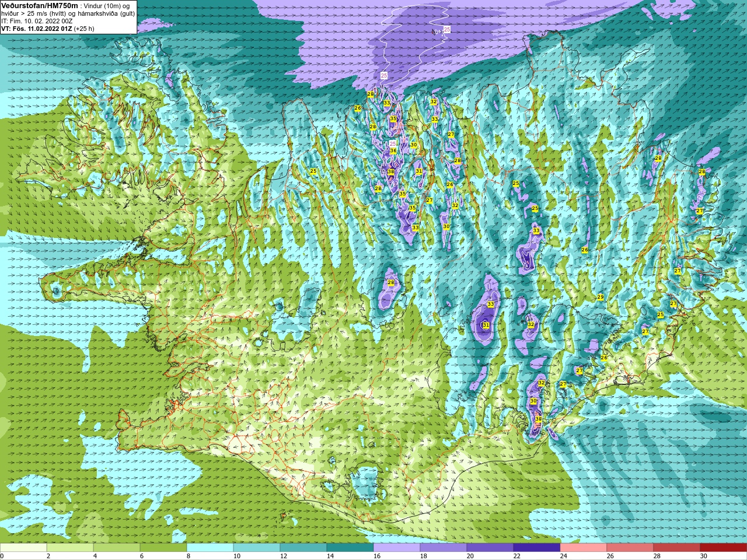747x560 pixels.
Task: Click the '(+25 h)' forecast offset text
Action: click(x=84, y=29)
